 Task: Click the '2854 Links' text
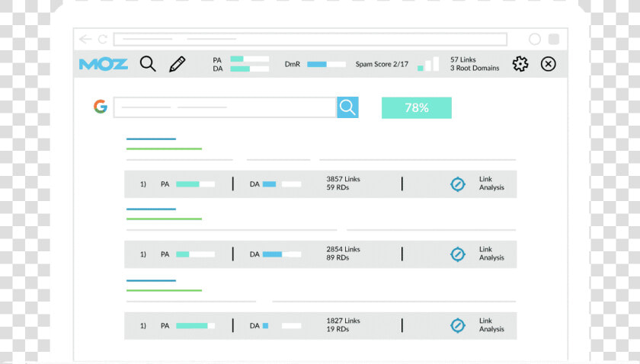pyautogui.click(x=343, y=249)
